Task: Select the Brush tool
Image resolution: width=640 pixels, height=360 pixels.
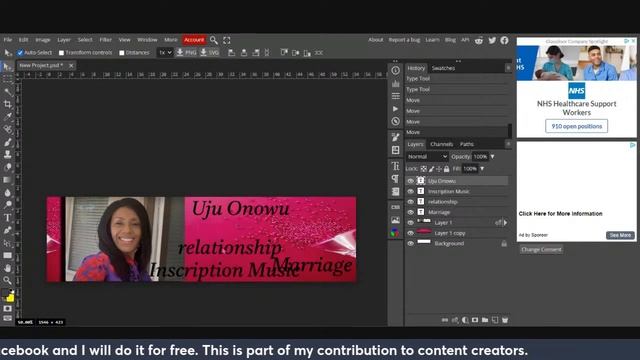Action: [x=7, y=142]
